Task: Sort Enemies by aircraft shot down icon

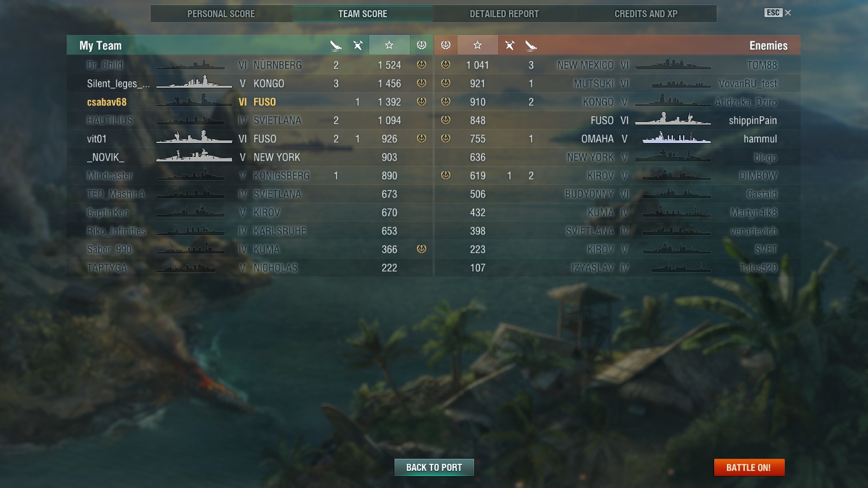Action: click(x=510, y=45)
